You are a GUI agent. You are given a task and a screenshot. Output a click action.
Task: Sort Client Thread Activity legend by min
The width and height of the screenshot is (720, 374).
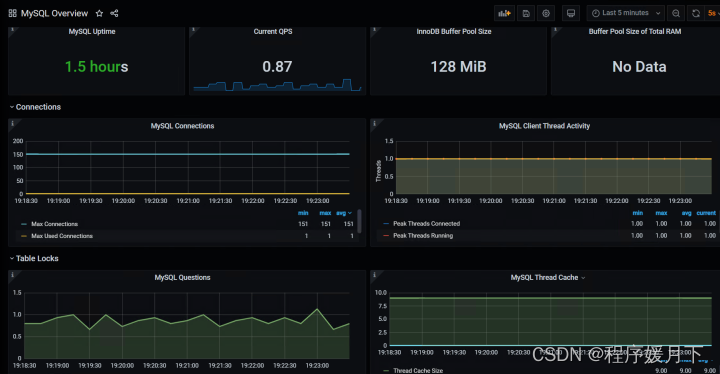click(638, 213)
